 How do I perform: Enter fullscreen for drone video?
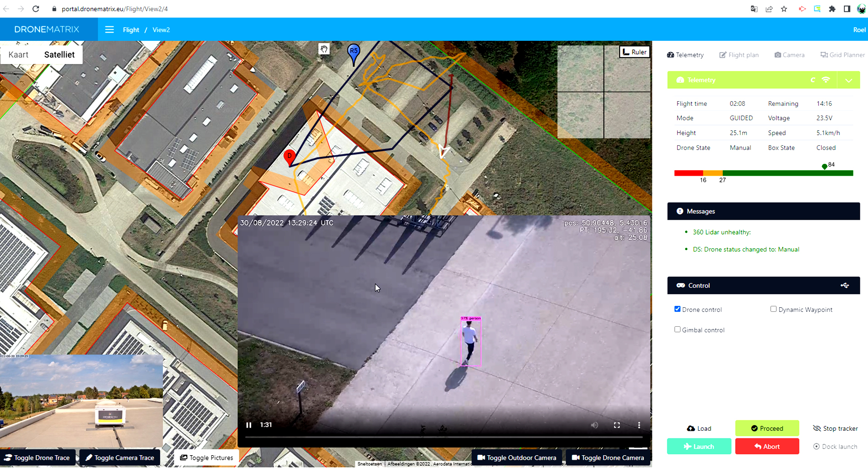(616, 425)
